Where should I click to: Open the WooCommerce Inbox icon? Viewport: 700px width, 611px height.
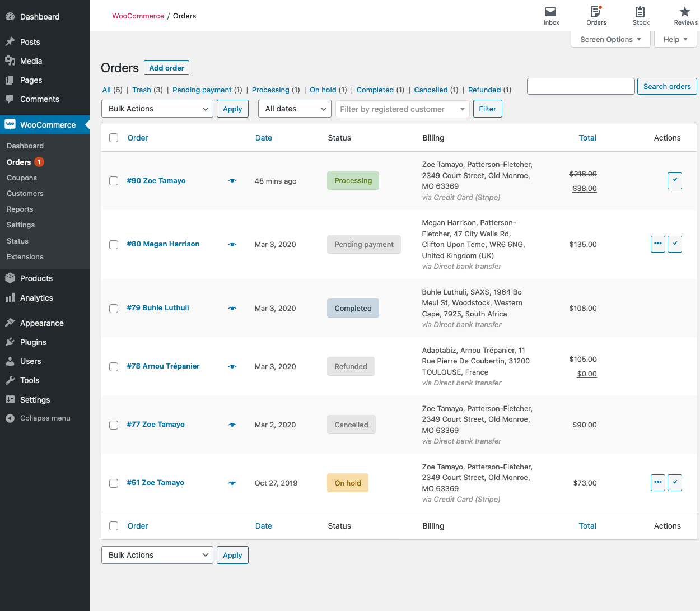(550, 13)
